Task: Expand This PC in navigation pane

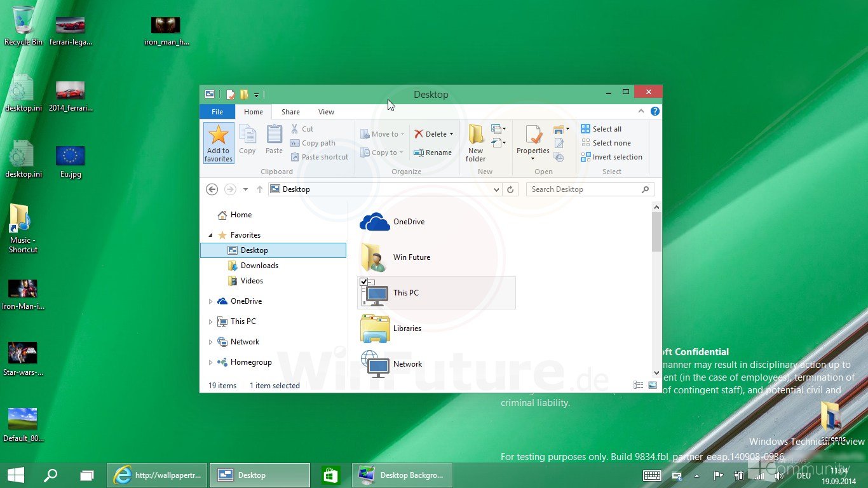Action: pos(211,322)
